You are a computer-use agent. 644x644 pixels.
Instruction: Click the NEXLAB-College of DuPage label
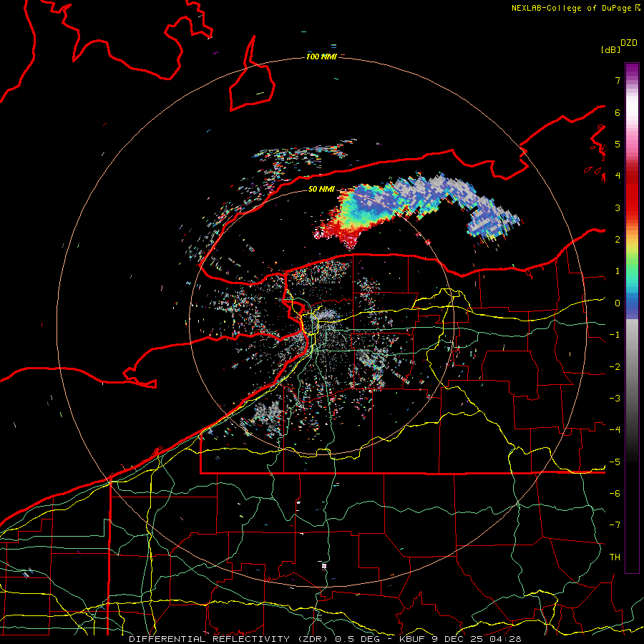pos(575,8)
